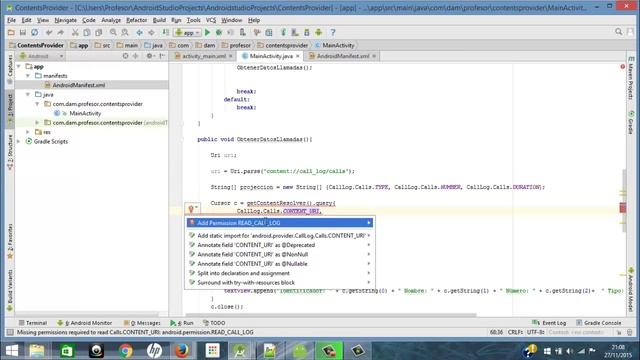Select Add static import for CONTENT_URI
The height and width of the screenshot is (360, 640).
(280, 236)
